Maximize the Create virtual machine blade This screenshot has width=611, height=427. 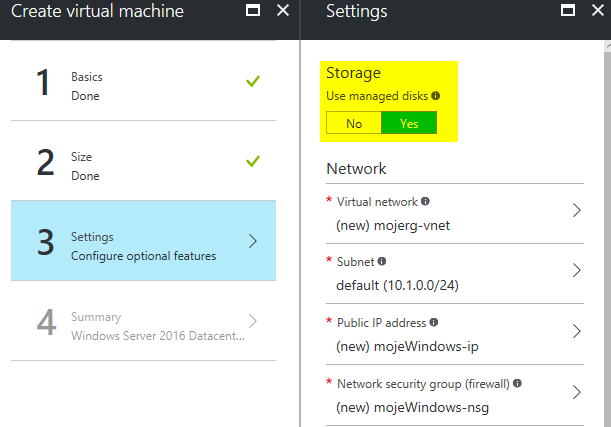[x=253, y=12]
